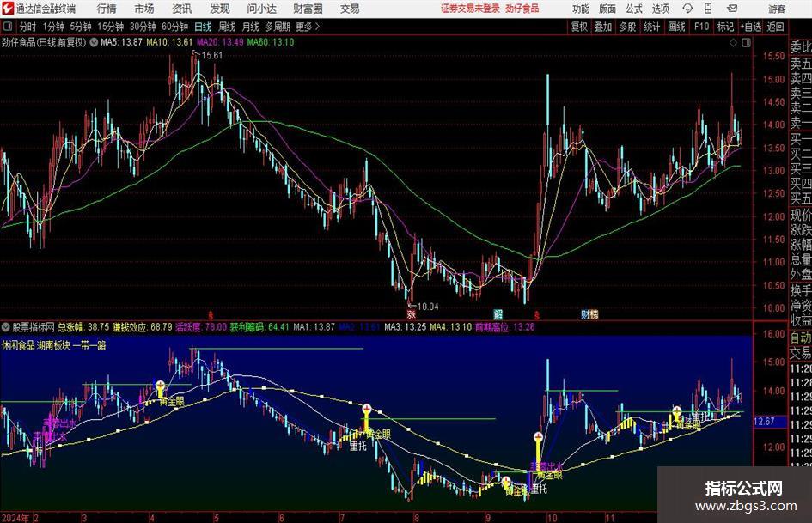
Task: Activate the 画线 drawing tool
Action: tap(676, 27)
